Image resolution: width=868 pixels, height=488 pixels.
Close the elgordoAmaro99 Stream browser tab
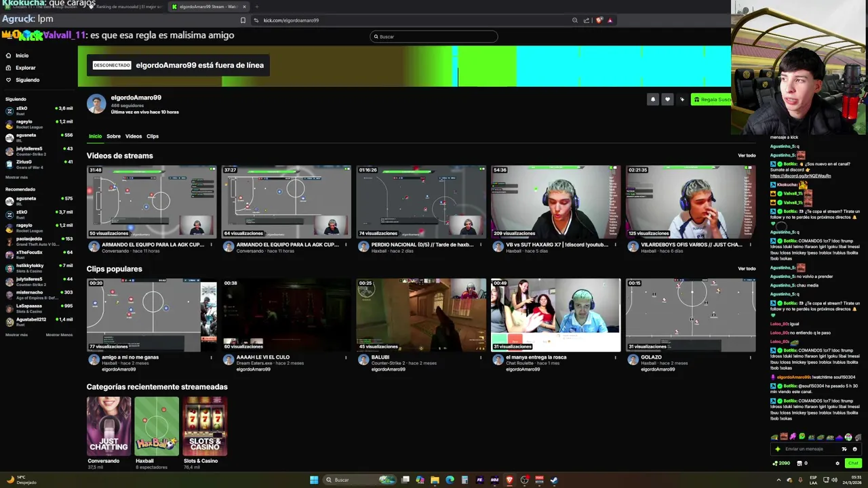coord(244,7)
